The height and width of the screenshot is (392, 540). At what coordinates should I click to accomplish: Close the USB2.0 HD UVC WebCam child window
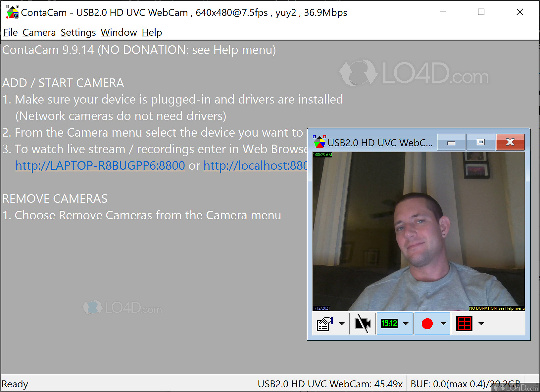tap(510, 142)
